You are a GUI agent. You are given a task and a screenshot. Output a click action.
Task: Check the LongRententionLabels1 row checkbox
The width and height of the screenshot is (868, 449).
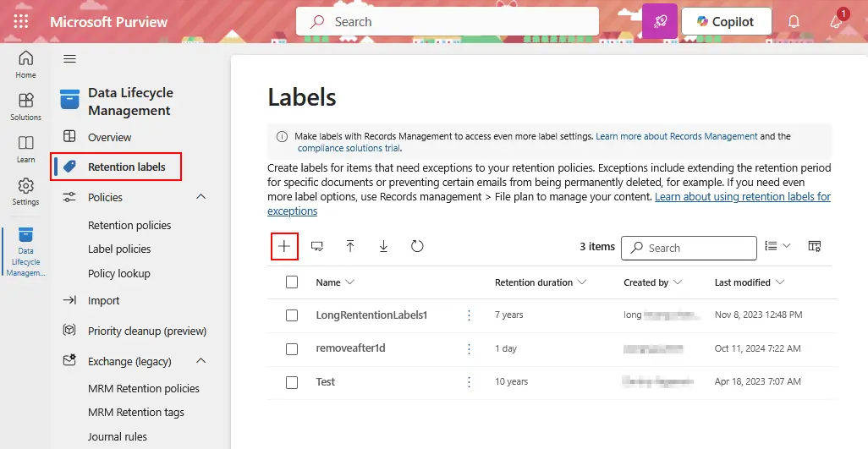click(x=292, y=315)
